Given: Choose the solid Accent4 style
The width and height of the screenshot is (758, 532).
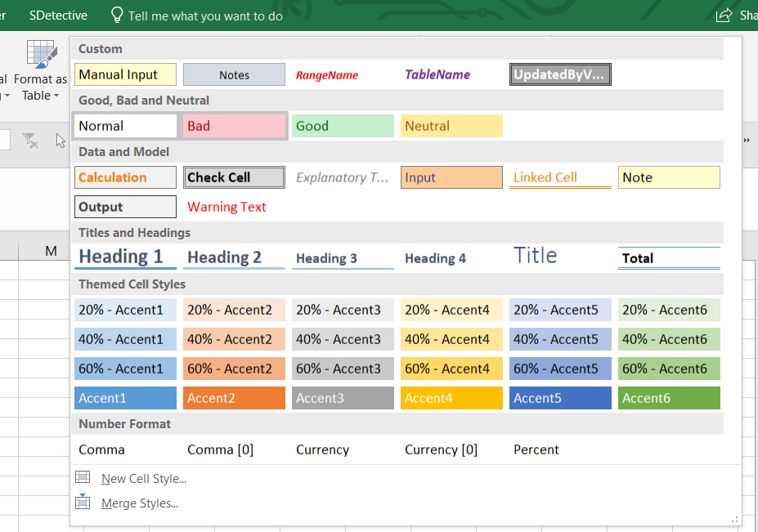Looking at the screenshot, I should coord(451,398).
